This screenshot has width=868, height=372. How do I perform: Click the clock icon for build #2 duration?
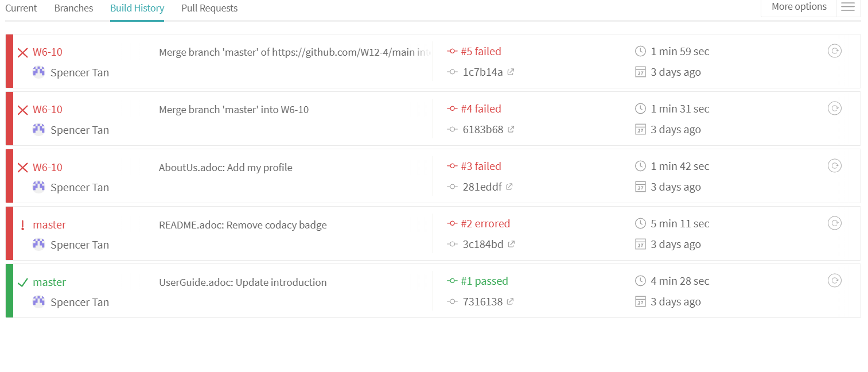pyautogui.click(x=640, y=223)
